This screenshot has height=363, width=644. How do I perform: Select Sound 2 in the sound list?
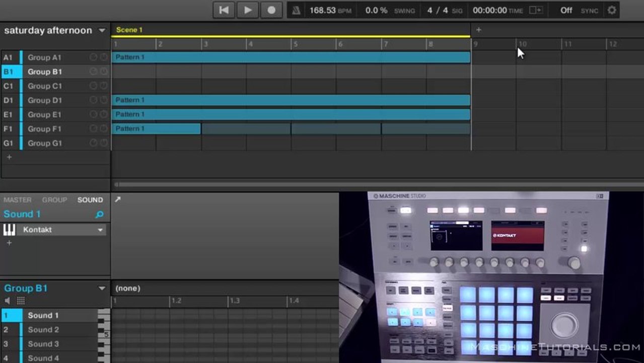pos(43,330)
